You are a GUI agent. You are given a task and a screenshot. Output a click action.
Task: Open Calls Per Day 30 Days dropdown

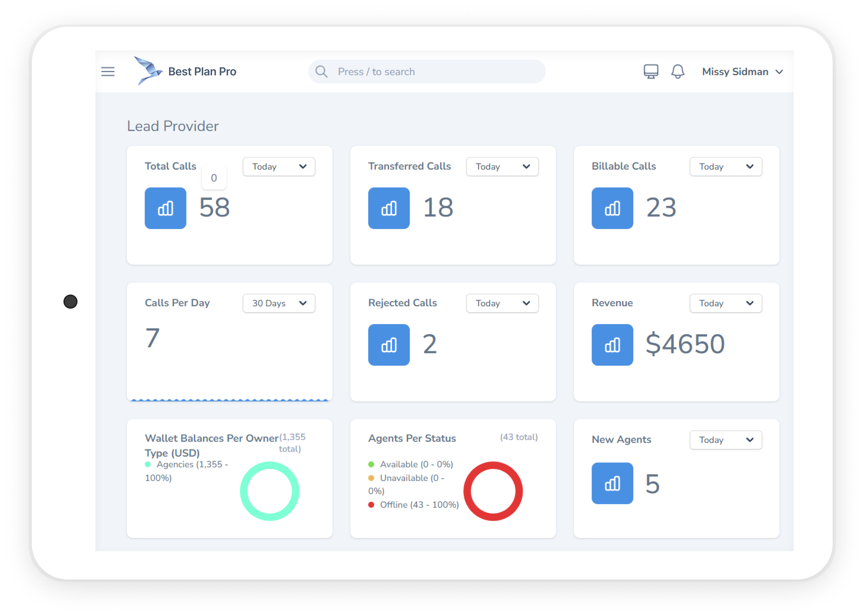(279, 303)
